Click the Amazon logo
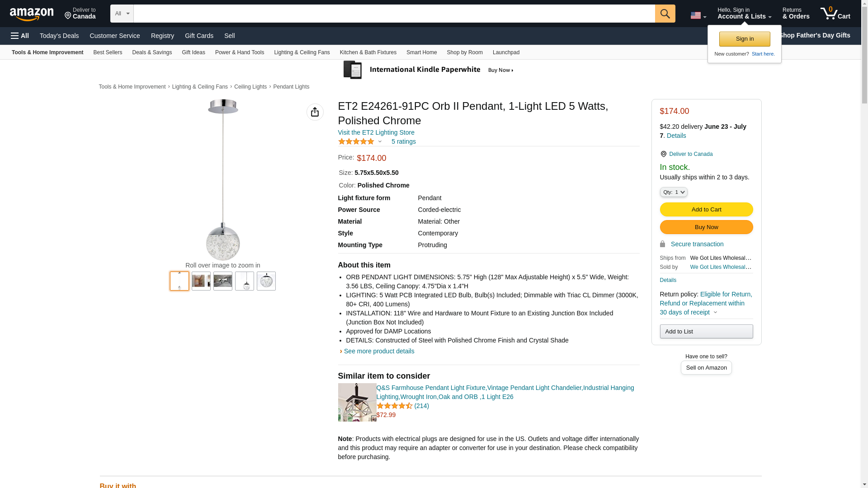 [x=32, y=14]
